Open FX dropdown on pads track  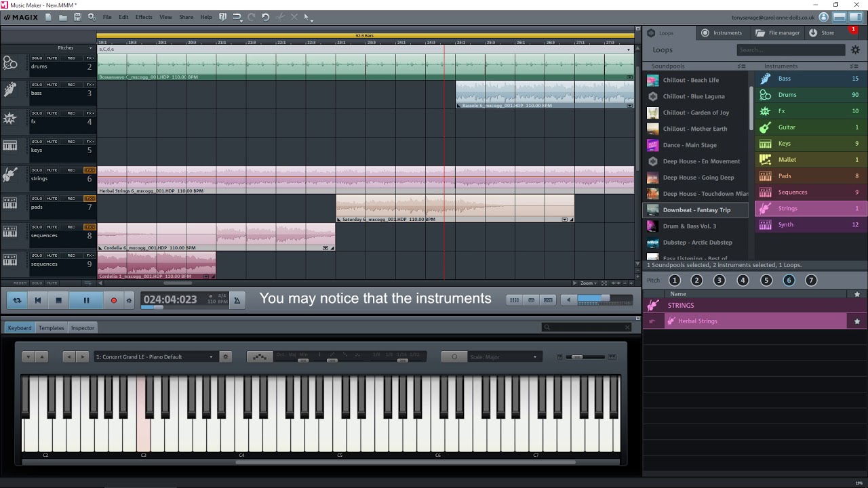click(x=90, y=199)
